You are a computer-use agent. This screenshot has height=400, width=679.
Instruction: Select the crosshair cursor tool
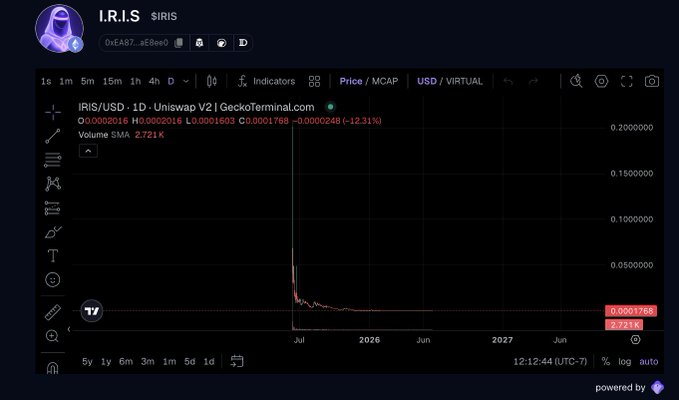pyautogui.click(x=53, y=113)
